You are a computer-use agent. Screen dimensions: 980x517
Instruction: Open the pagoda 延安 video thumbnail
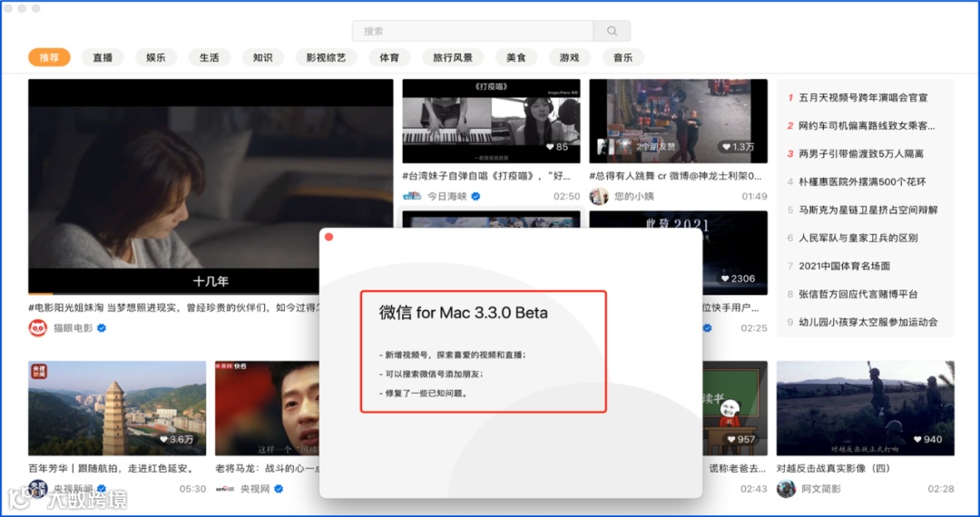click(x=117, y=408)
